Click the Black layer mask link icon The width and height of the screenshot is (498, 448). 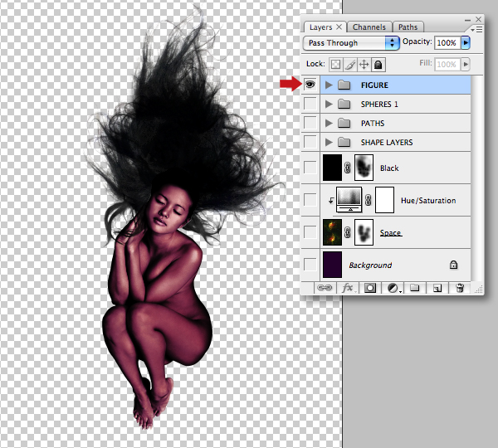(x=348, y=168)
